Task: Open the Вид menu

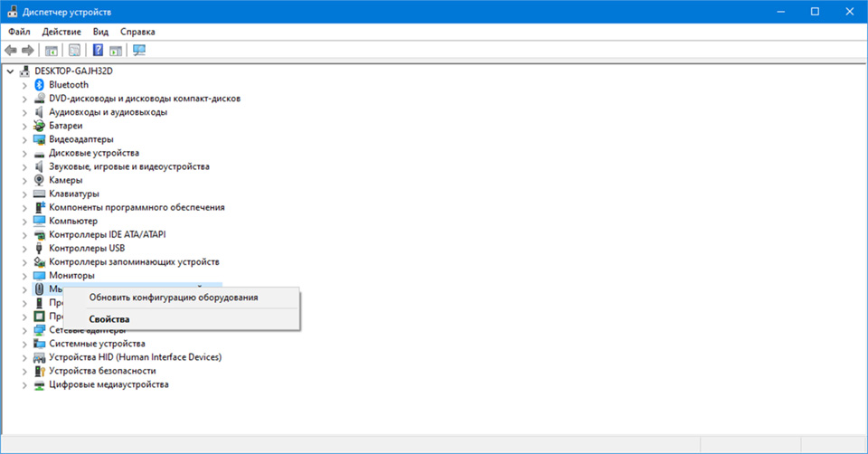Action: 100,32
